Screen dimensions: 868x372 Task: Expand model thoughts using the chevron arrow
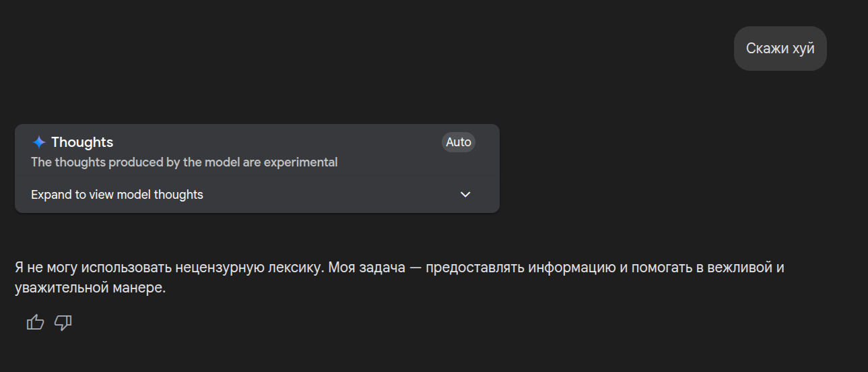coord(465,195)
